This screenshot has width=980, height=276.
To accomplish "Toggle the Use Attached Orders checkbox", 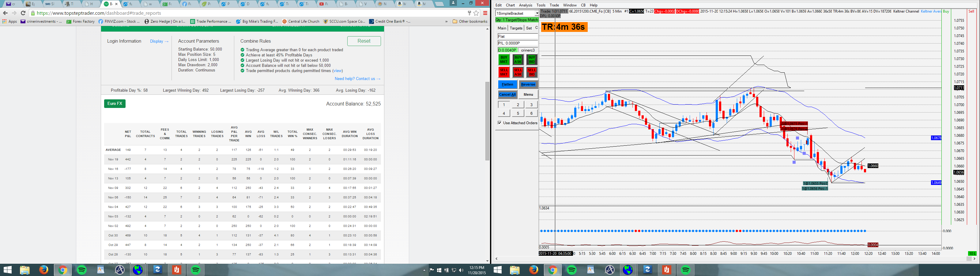I will [499, 123].
